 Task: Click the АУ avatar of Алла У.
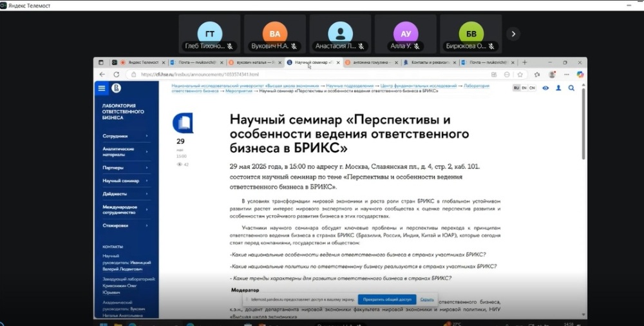405,34
